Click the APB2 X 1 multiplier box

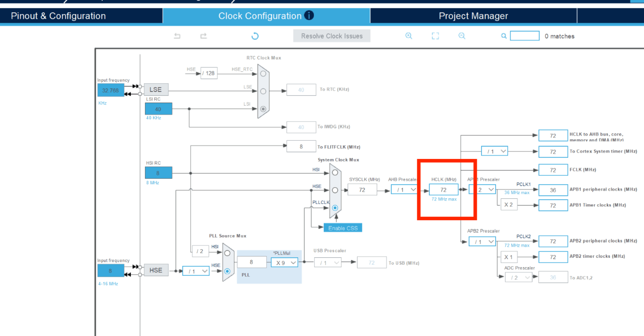coord(509,257)
